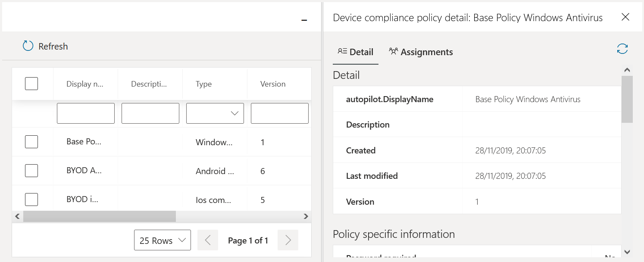Click the horizontal scrollbar thumb of table
The width and height of the screenshot is (644, 262).
pos(99,216)
